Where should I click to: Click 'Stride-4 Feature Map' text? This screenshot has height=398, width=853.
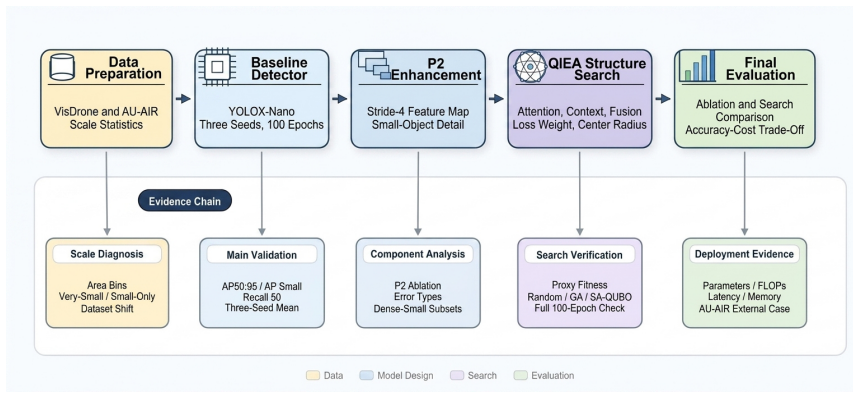[418, 112]
